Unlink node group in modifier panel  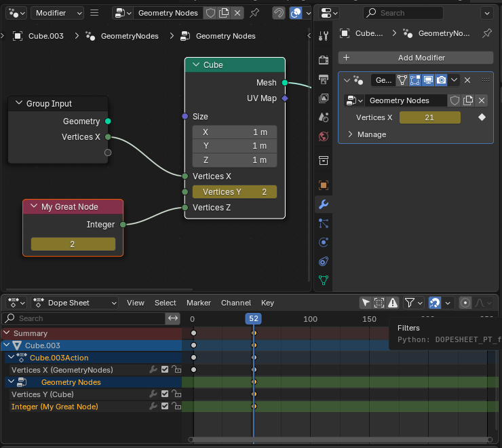482,100
